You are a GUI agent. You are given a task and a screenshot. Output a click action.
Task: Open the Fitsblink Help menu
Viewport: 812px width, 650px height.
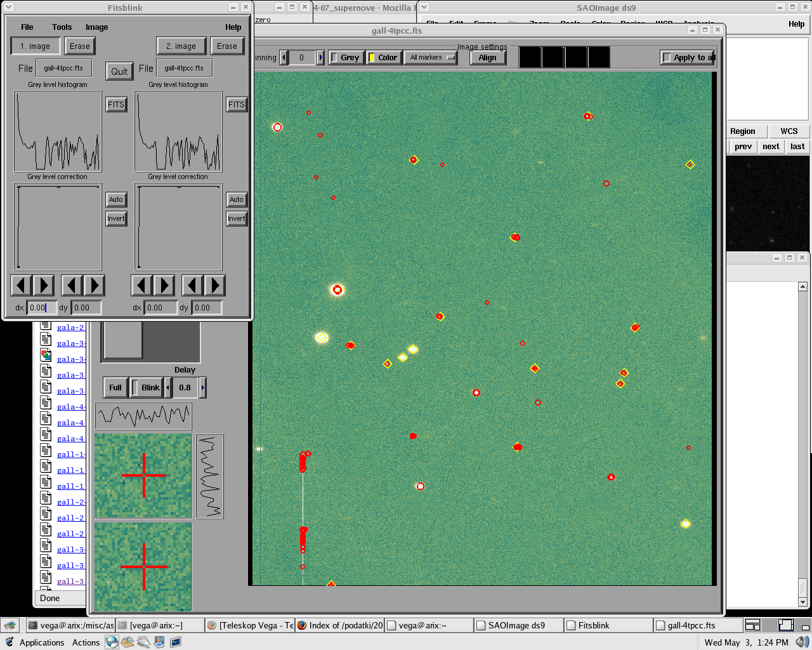233,27
